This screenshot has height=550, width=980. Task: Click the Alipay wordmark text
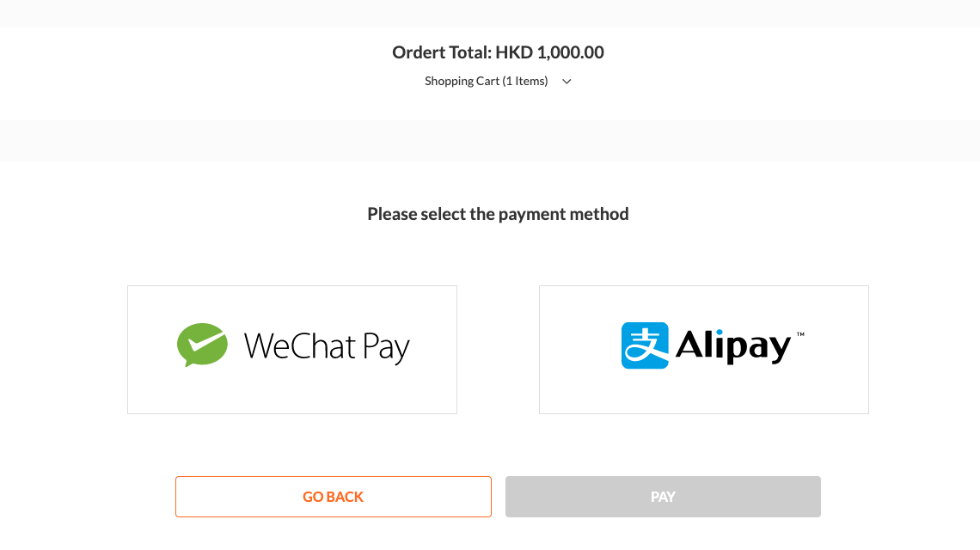click(x=733, y=345)
